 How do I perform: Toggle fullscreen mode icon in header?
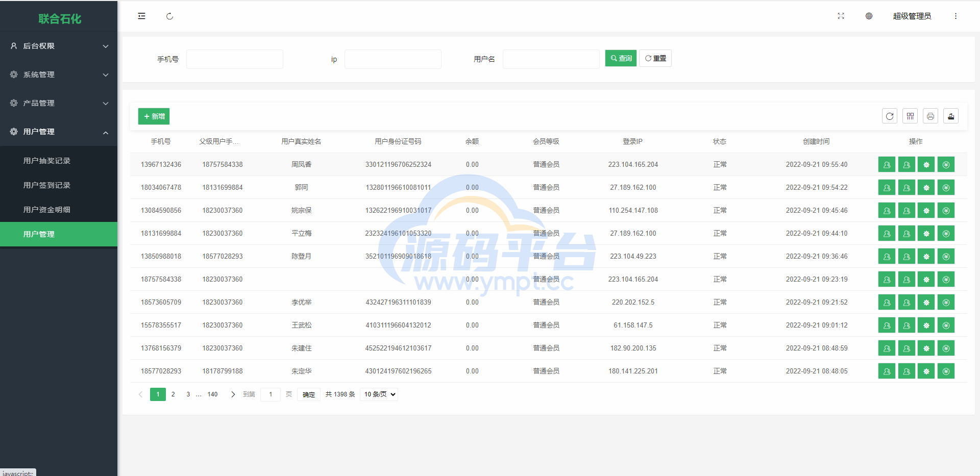(x=841, y=16)
